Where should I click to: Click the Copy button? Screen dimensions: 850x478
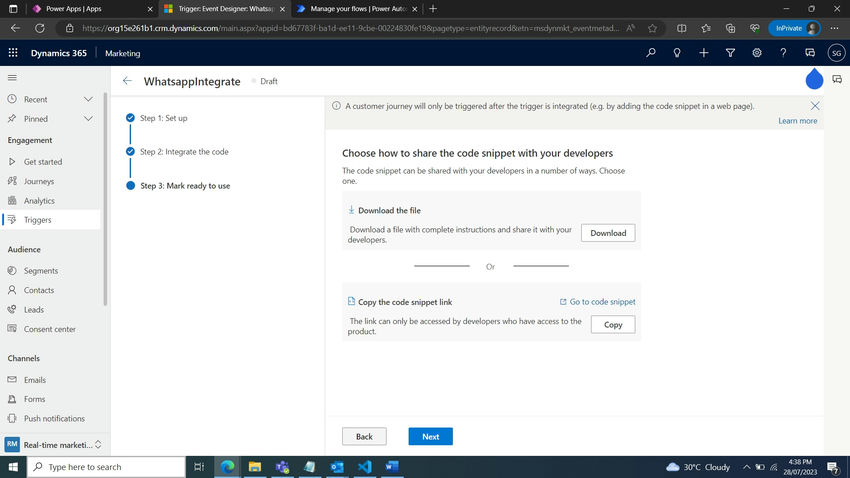click(x=613, y=325)
